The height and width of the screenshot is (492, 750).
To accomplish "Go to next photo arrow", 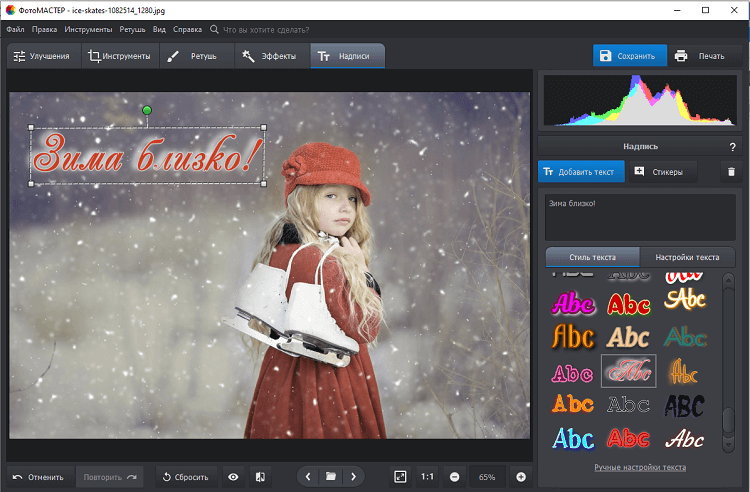I will [353, 477].
